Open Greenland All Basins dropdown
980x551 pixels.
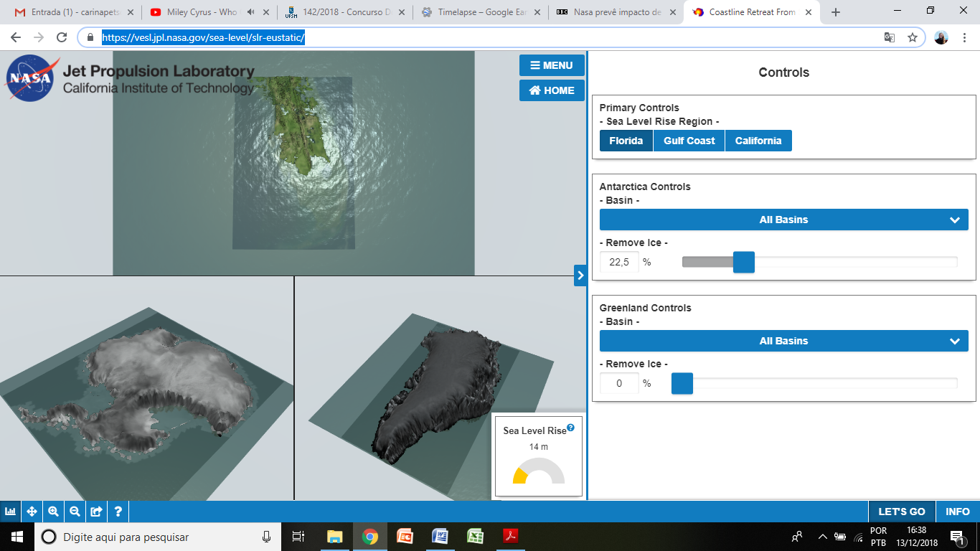tap(783, 341)
